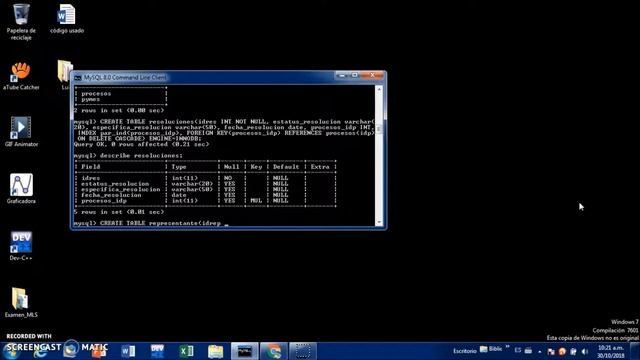Click the volume icon in the system tray
The width and height of the screenshot is (640, 360).
(585, 351)
